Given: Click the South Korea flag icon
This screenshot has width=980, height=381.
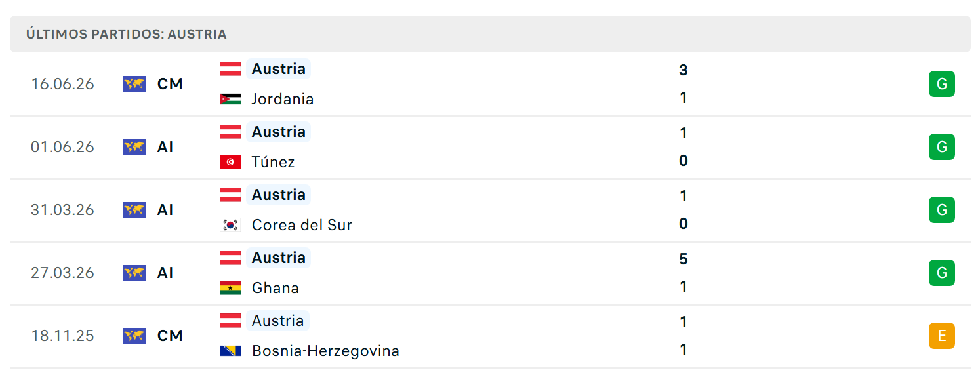Looking at the screenshot, I should point(230,225).
